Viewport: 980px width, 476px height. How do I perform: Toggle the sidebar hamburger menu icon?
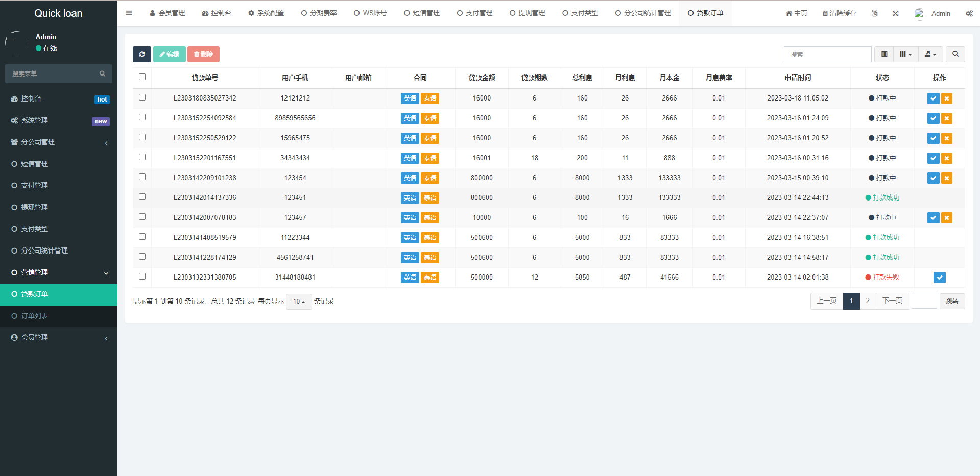(x=129, y=13)
